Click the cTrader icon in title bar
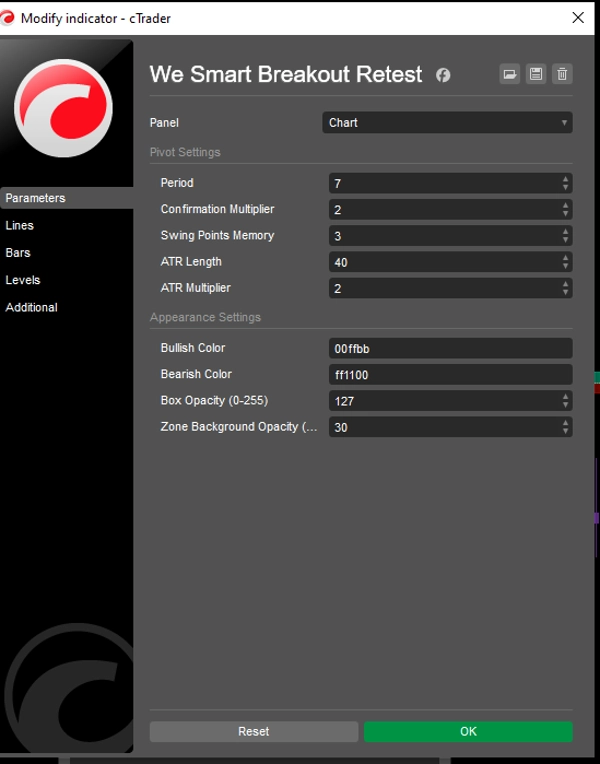 click(9, 18)
